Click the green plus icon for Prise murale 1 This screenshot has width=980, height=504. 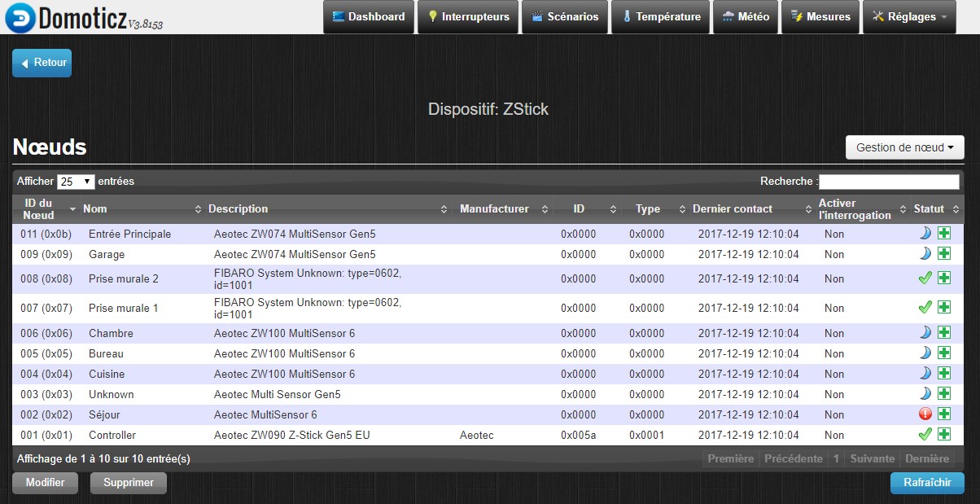944,308
